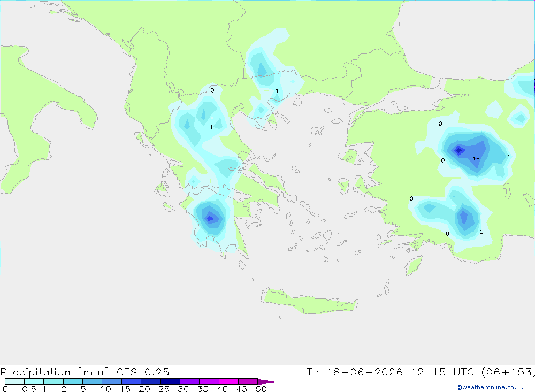Click the 25–30 mm dark navy legend swatch
This screenshot has width=535, height=392.
click(x=170, y=381)
